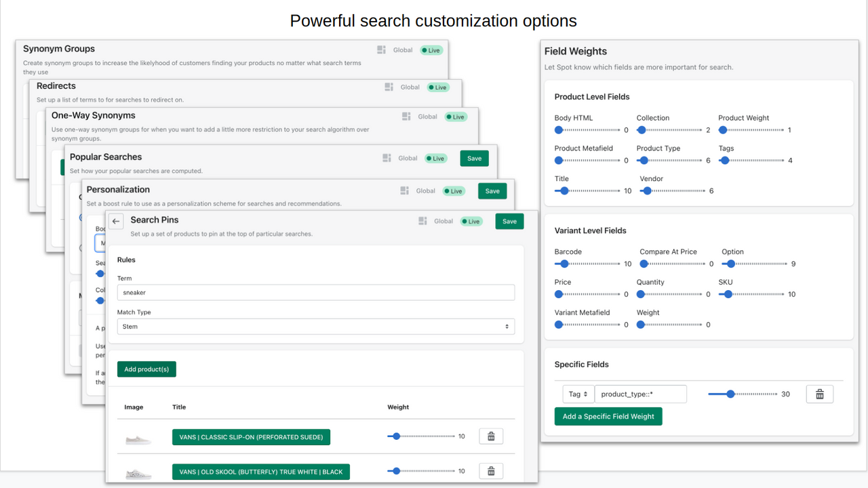The height and width of the screenshot is (488, 868).
Task: Click Add a Specific Field Weight button
Action: pos(608,416)
